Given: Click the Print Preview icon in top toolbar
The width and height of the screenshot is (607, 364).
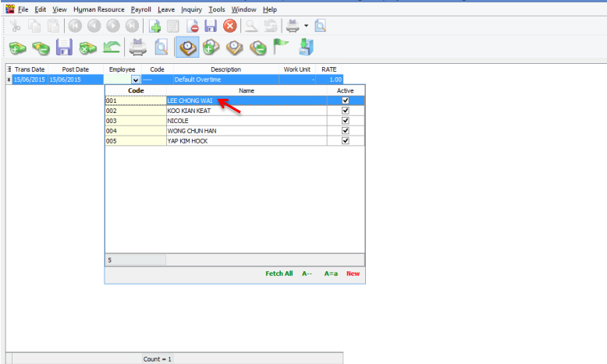Looking at the screenshot, I should [320, 26].
